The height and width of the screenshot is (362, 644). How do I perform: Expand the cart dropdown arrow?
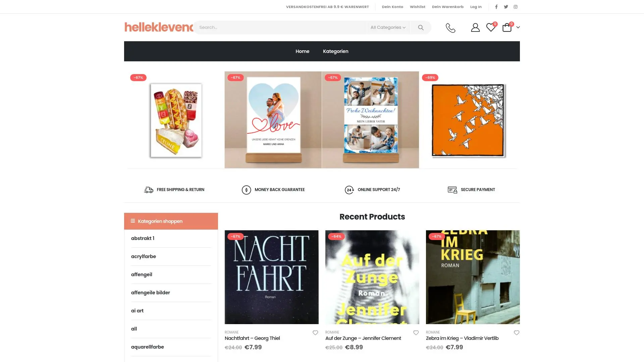tap(518, 27)
